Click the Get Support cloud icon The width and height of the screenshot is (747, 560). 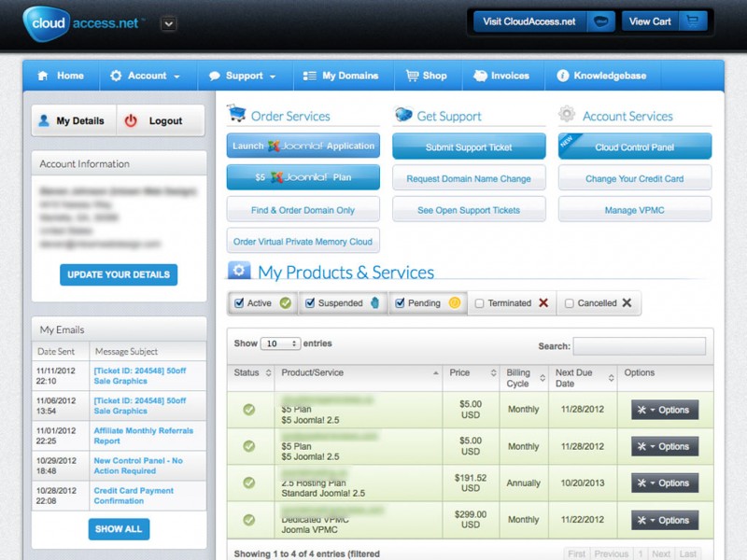(403, 114)
